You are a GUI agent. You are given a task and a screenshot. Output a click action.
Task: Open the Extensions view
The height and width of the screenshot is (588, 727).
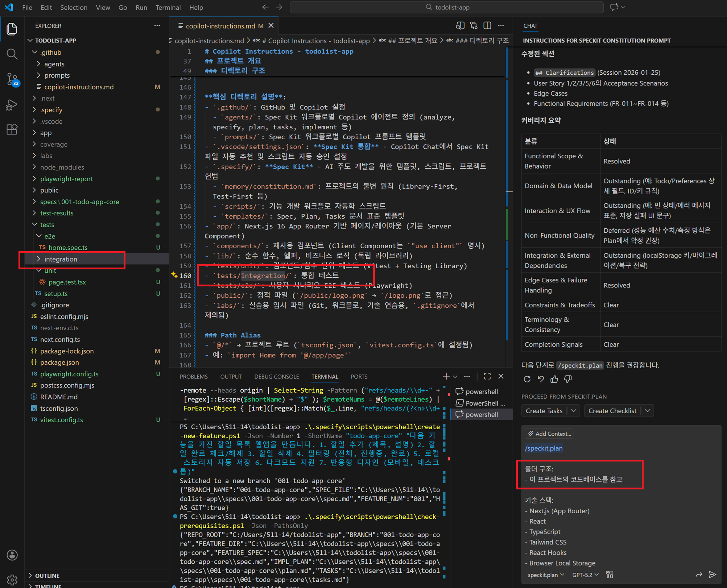point(12,129)
